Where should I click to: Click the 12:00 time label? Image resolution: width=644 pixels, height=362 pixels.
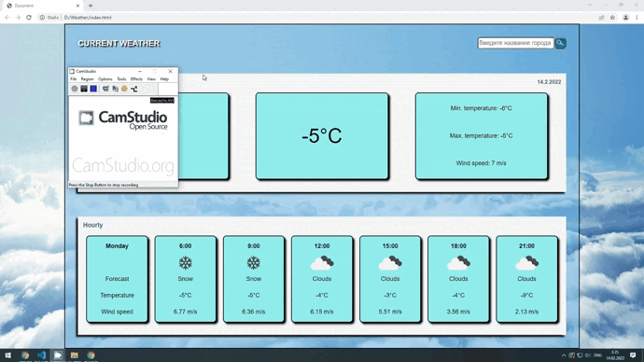tap(322, 246)
